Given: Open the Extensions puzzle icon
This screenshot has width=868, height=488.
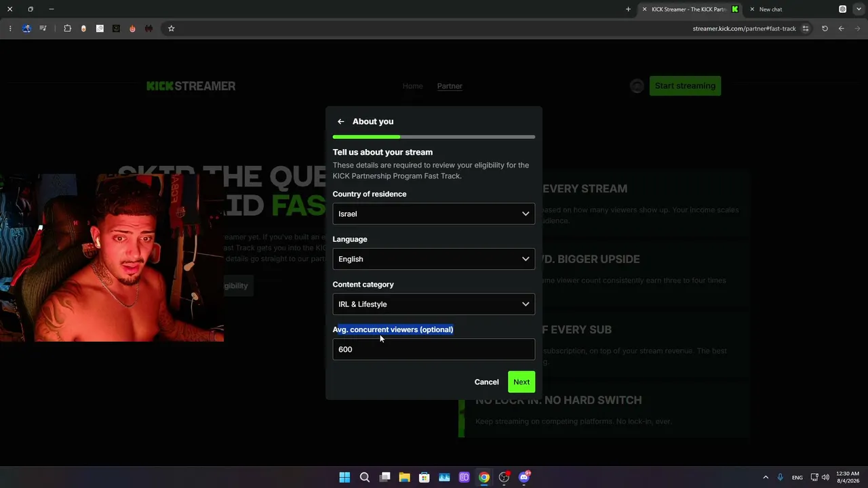Looking at the screenshot, I should tap(67, 28).
